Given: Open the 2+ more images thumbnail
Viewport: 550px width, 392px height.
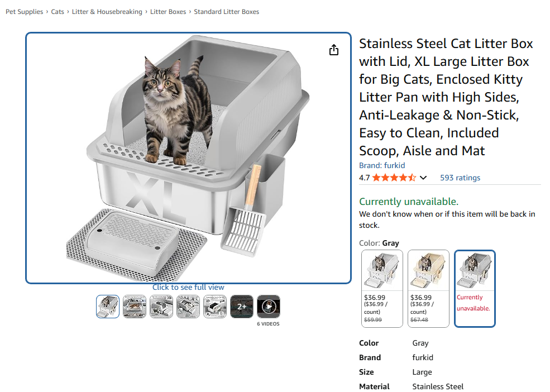Looking at the screenshot, I should [242, 307].
